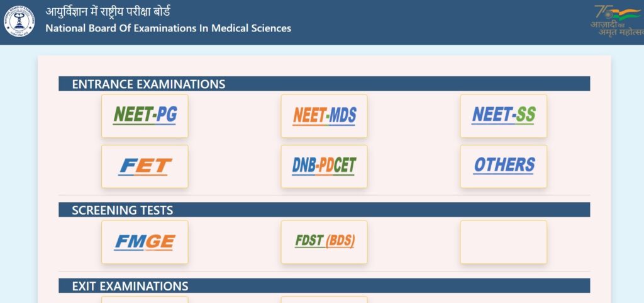Image resolution: width=644 pixels, height=303 pixels.
Task: Open second partially visible Exit Examinations tile
Action: coord(324,300)
